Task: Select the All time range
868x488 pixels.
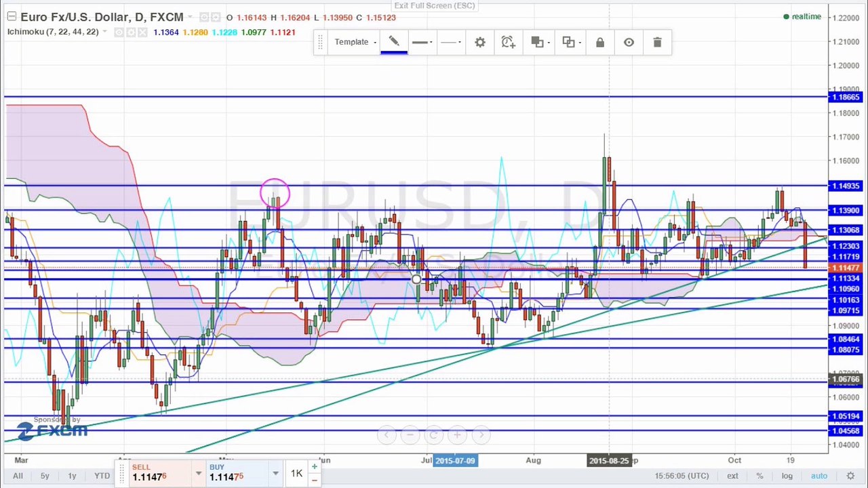Action: 18,476
